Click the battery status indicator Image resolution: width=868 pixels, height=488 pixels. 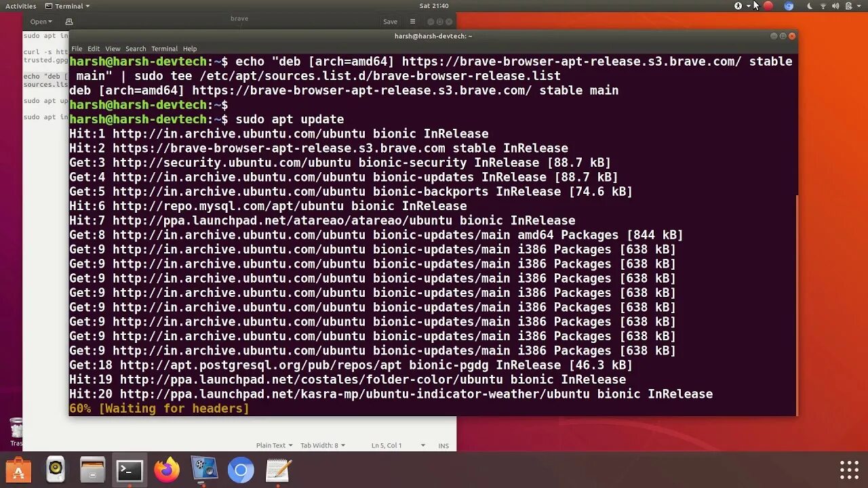pyautogui.click(x=848, y=6)
